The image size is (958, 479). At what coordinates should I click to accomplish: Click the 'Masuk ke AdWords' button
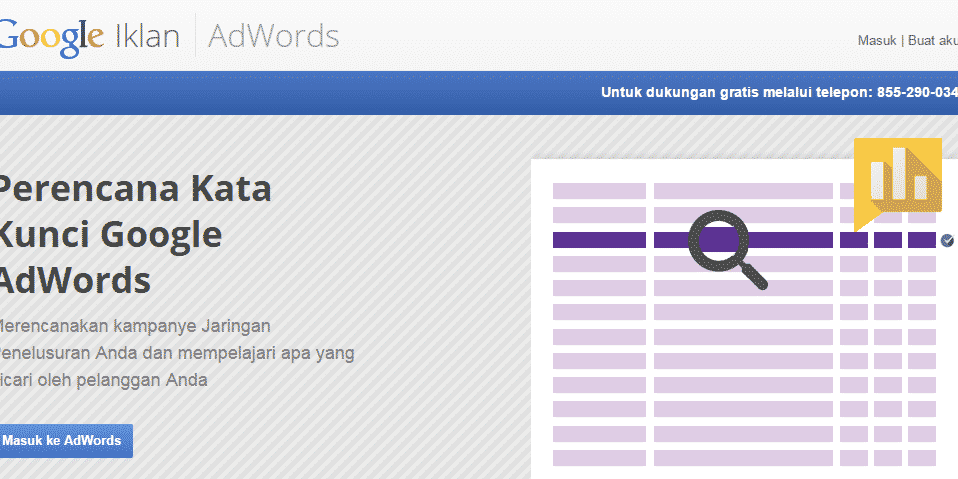point(66,441)
